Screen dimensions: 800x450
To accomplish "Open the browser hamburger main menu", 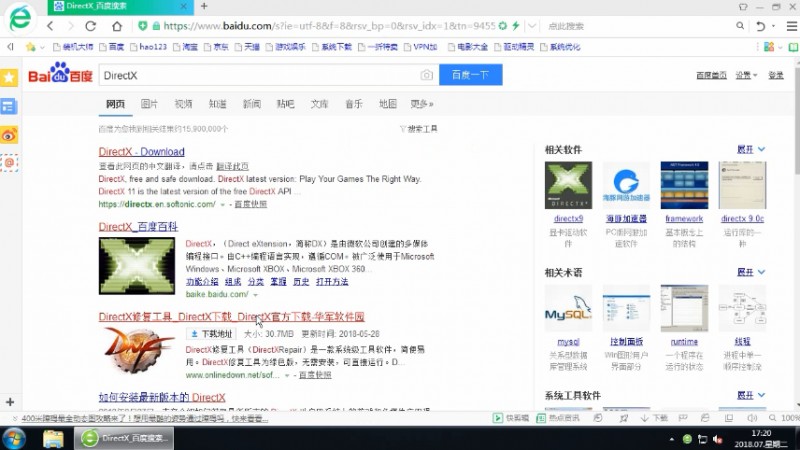I will (791, 26).
